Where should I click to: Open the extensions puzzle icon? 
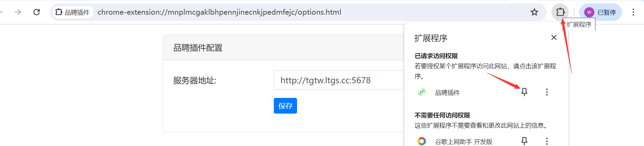tap(560, 12)
